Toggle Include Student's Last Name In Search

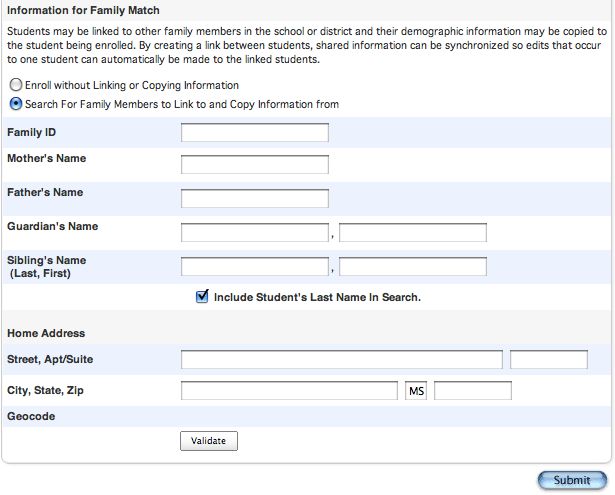pyautogui.click(x=202, y=297)
